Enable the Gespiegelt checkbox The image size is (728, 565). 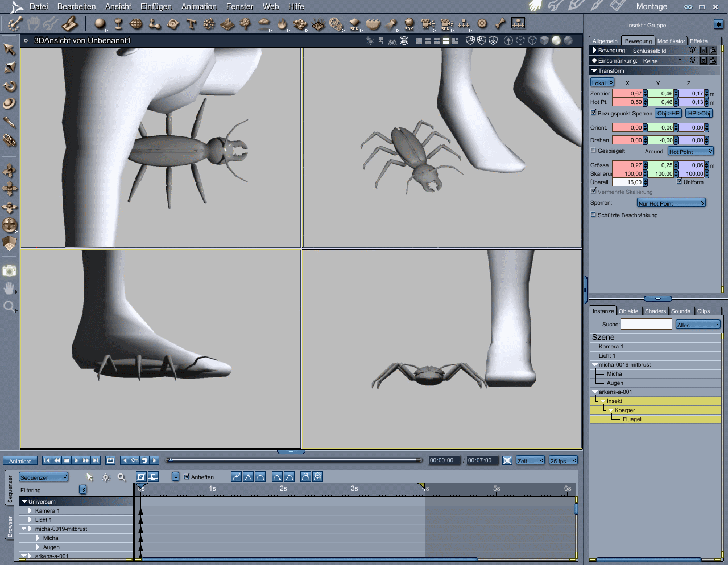[594, 151]
